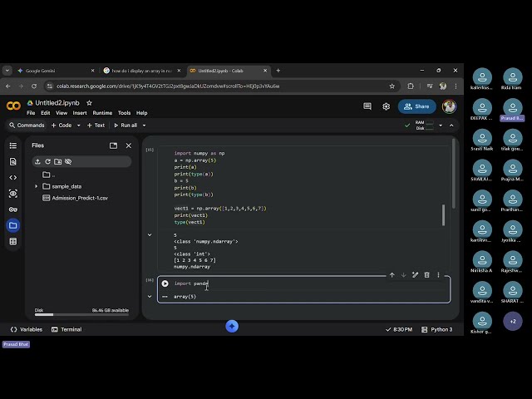Open the Help menu

click(142, 113)
